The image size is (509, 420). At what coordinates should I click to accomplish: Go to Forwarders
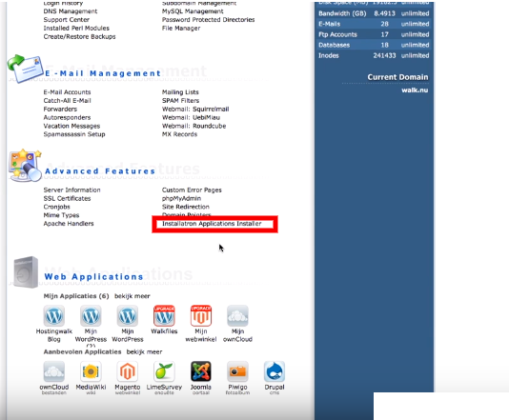pyautogui.click(x=60, y=109)
